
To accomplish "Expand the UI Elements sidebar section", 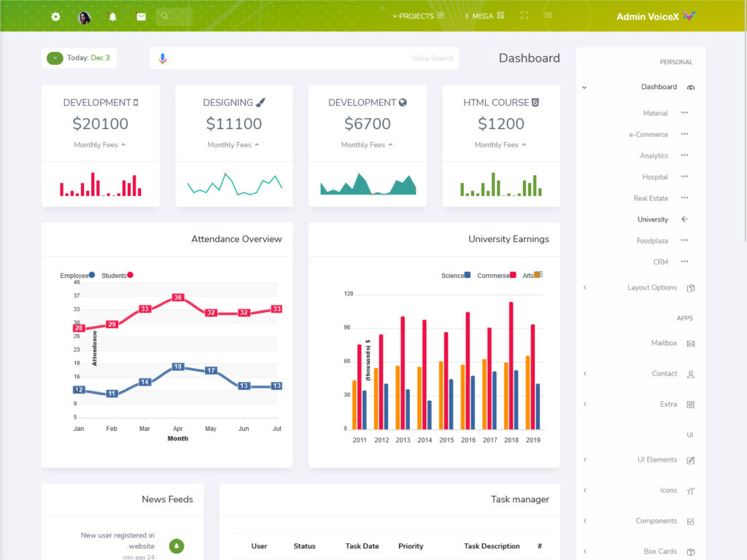I will (x=657, y=460).
